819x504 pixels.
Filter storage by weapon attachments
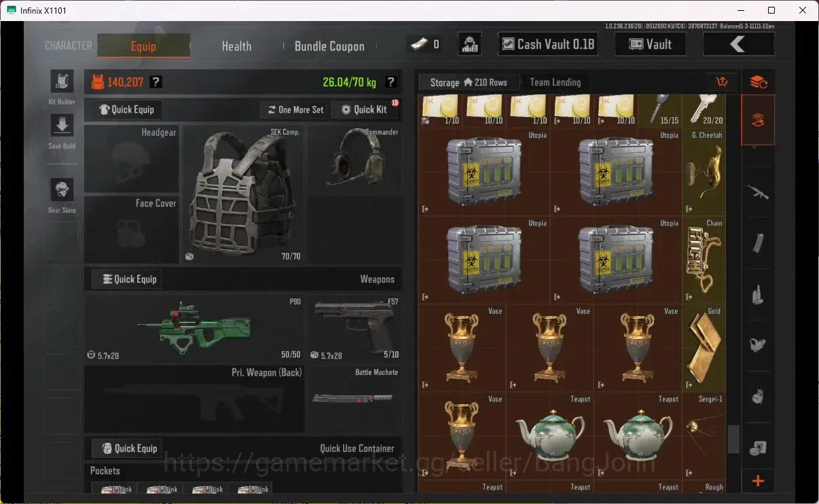click(x=759, y=345)
